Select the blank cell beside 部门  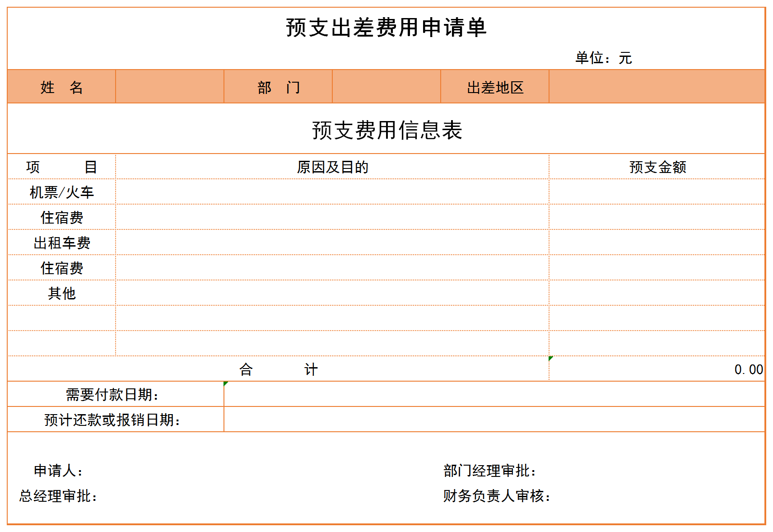coord(386,87)
